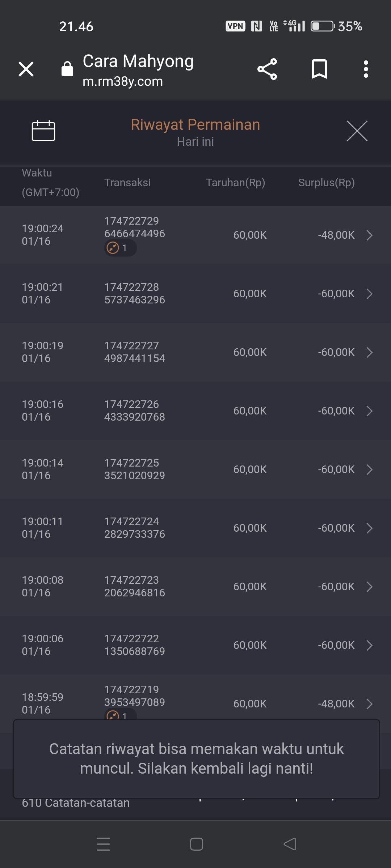Open the chevron for the 19:00:16 row
Screen dimensions: 391x868
tap(369, 411)
